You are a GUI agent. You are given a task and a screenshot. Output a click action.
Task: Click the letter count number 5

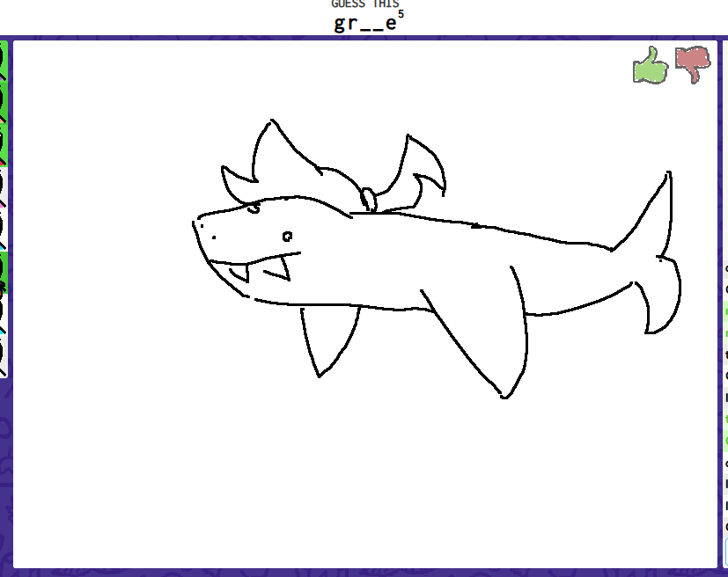pyautogui.click(x=401, y=14)
